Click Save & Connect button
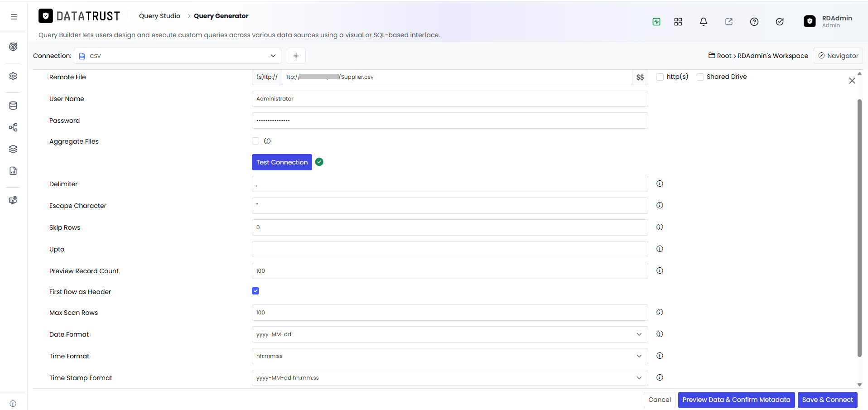The image size is (868, 410). tap(827, 400)
